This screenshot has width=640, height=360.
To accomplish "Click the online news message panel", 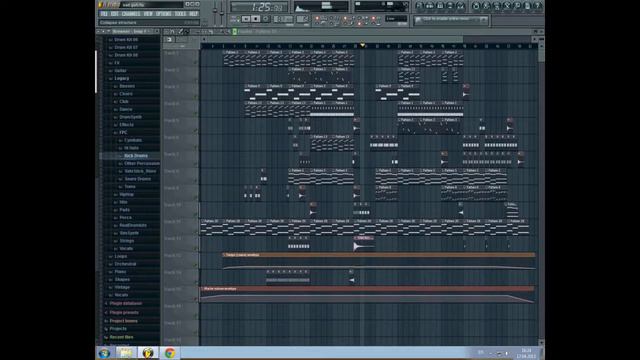I will (451, 19).
